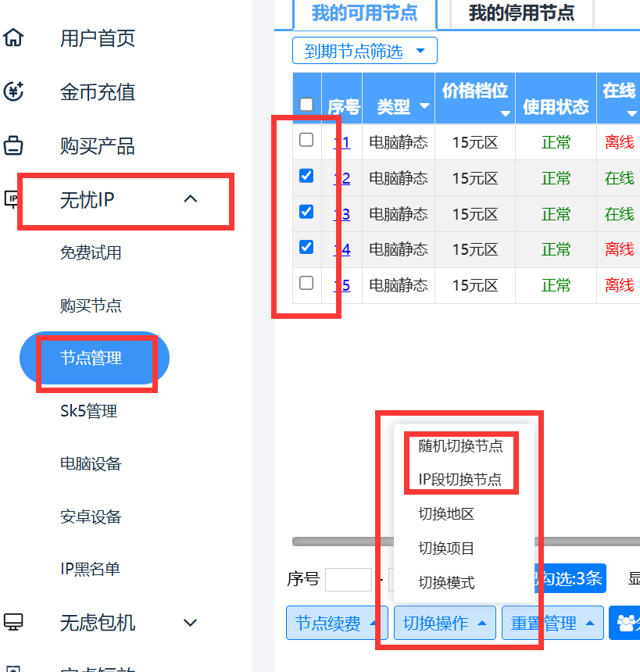Image resolution: width=640 pixels, height=672 pixels.
Task: Check the checkbox for the first node row
Action: tap(306, 140)
